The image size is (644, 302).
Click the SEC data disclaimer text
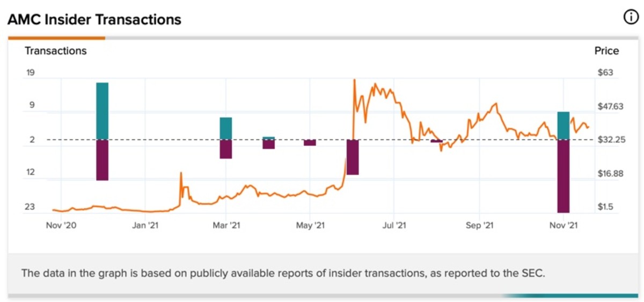283,273
